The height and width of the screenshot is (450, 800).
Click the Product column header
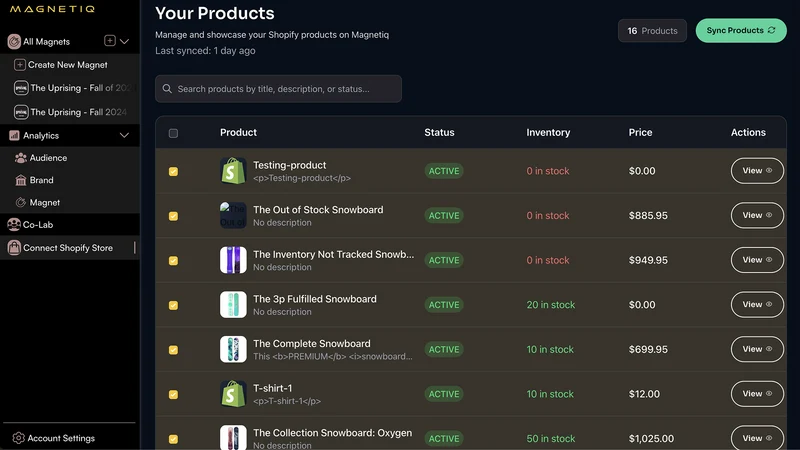238,133
